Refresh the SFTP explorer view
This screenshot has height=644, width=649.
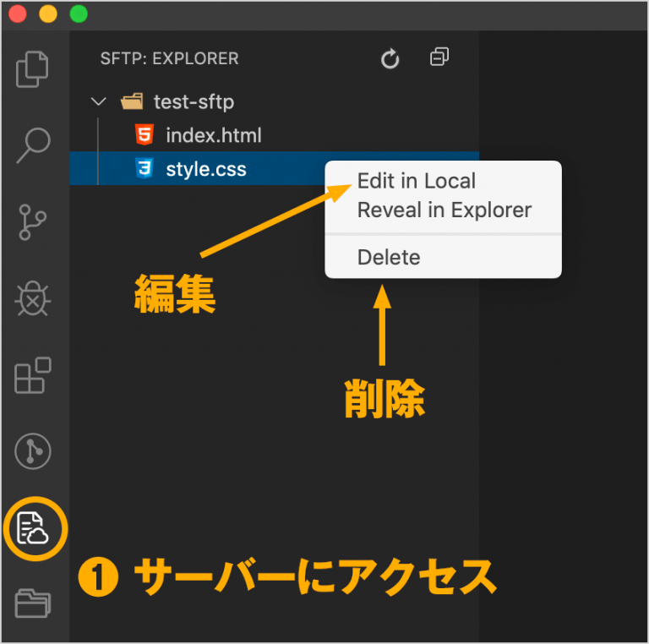pyautogui.click(x=390, y=58)
